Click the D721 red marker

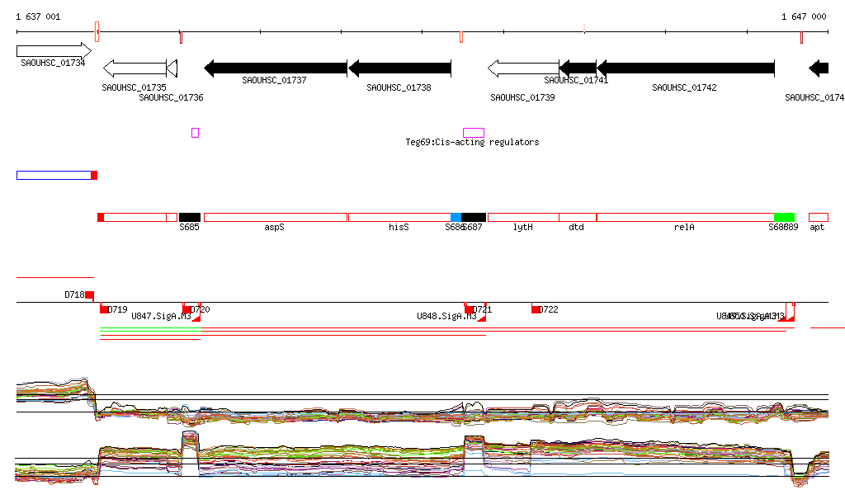469,309
